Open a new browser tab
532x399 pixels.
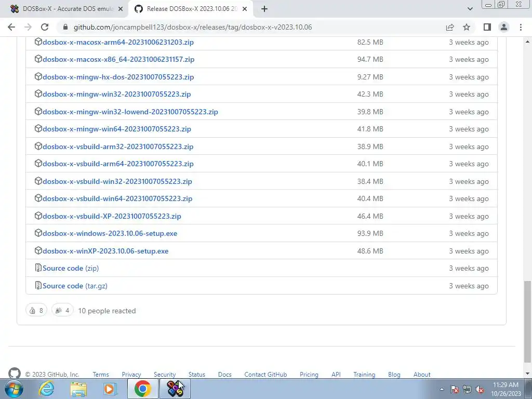point(264,9)
